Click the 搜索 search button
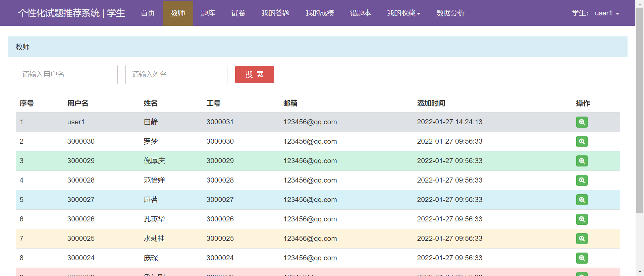The width and height of the screenshot is (644, 276). [x=255, y=74]
